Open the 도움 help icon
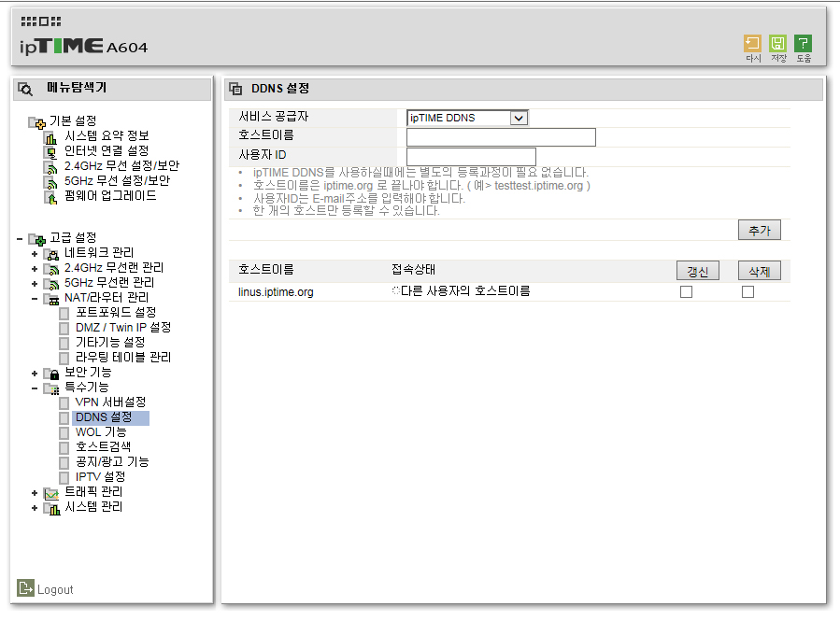The image size is (840, 621). click(803, 43)
